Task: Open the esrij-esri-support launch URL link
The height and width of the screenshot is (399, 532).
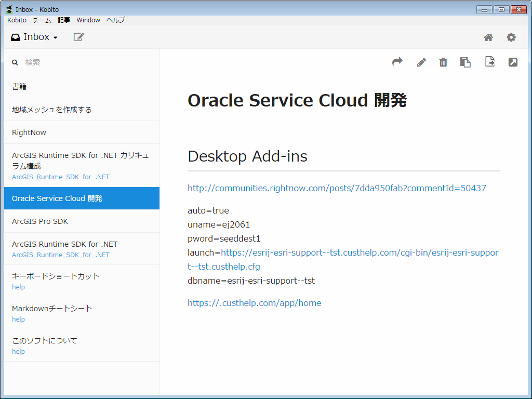Action: click(x=360, y=253)
